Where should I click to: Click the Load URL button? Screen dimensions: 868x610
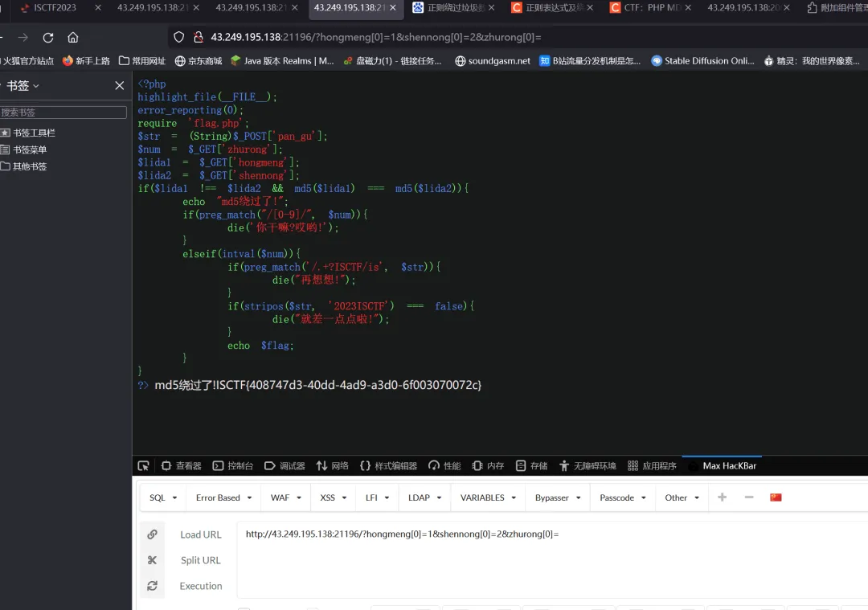pos(200,534)
